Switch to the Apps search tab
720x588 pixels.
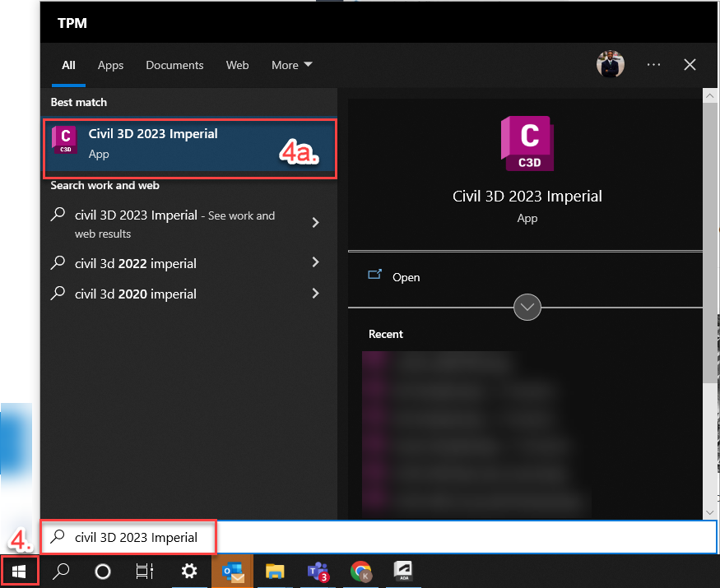pyautogui.click(x=110, y=65)
